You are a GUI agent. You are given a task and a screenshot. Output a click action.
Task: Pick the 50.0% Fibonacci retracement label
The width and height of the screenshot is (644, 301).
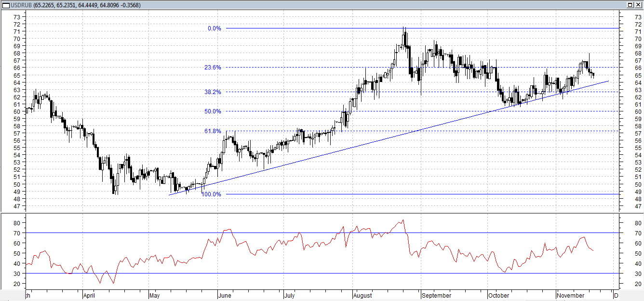pos(213,111)
